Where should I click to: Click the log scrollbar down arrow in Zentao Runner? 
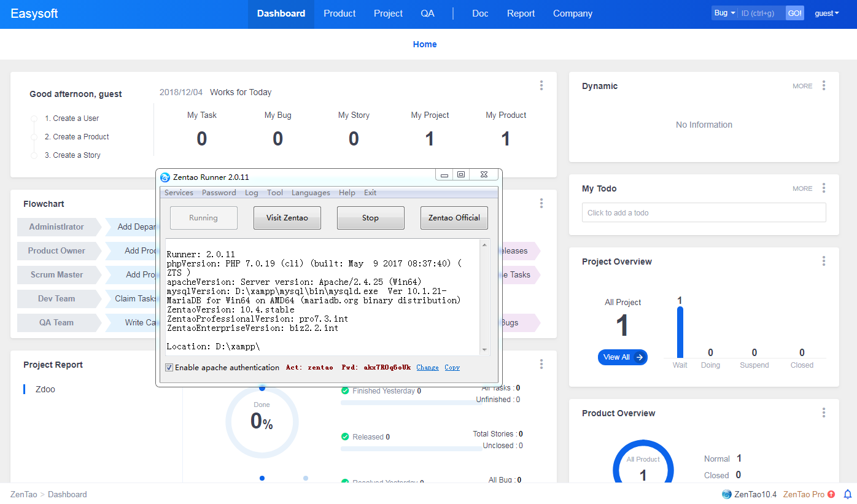tap(484, 349)
